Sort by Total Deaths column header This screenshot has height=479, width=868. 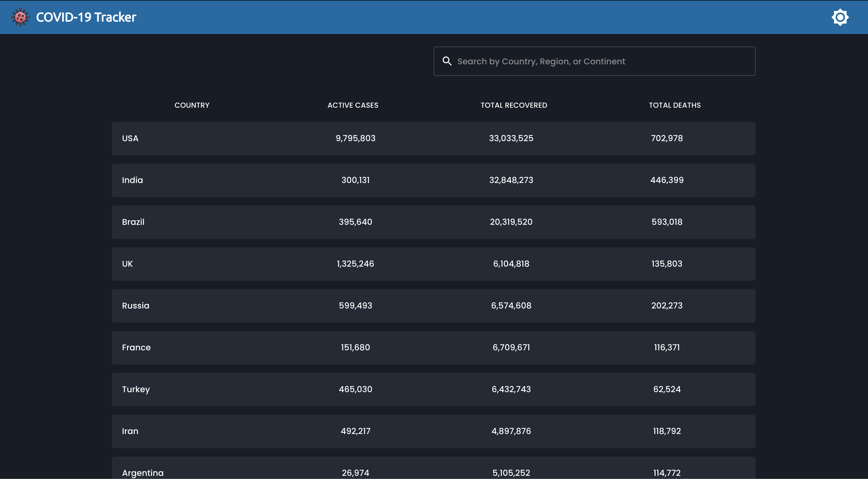(x=674, y=105)
